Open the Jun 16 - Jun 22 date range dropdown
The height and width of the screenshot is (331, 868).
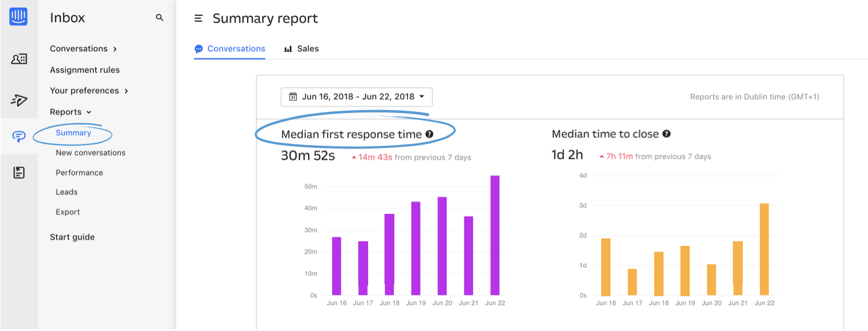tap(357, 97)
